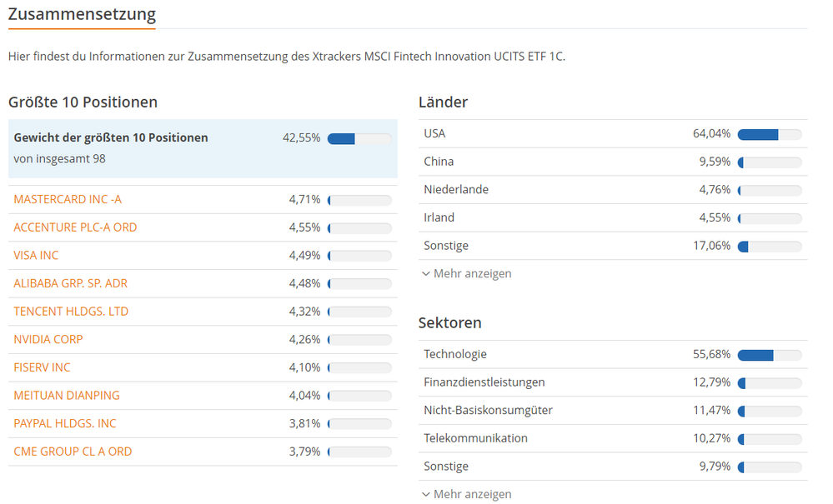Click the Technologie sector progress bar
Screen dimensions: 833x504
(769, 354)
